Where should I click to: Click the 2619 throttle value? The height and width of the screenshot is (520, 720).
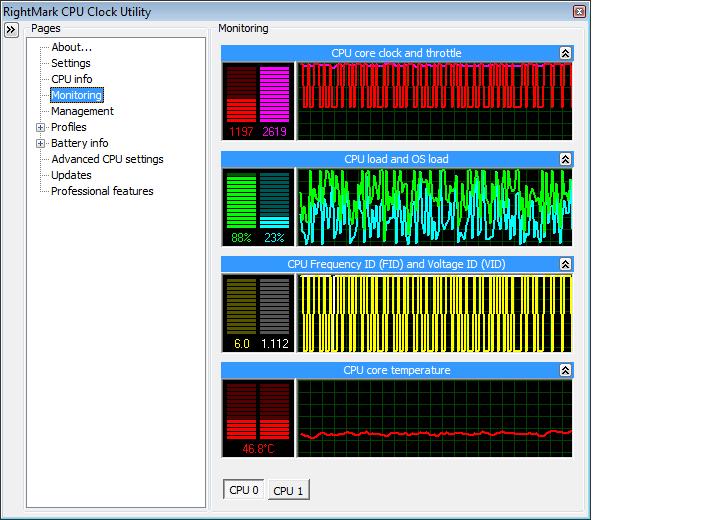click(x=275, y=132)
